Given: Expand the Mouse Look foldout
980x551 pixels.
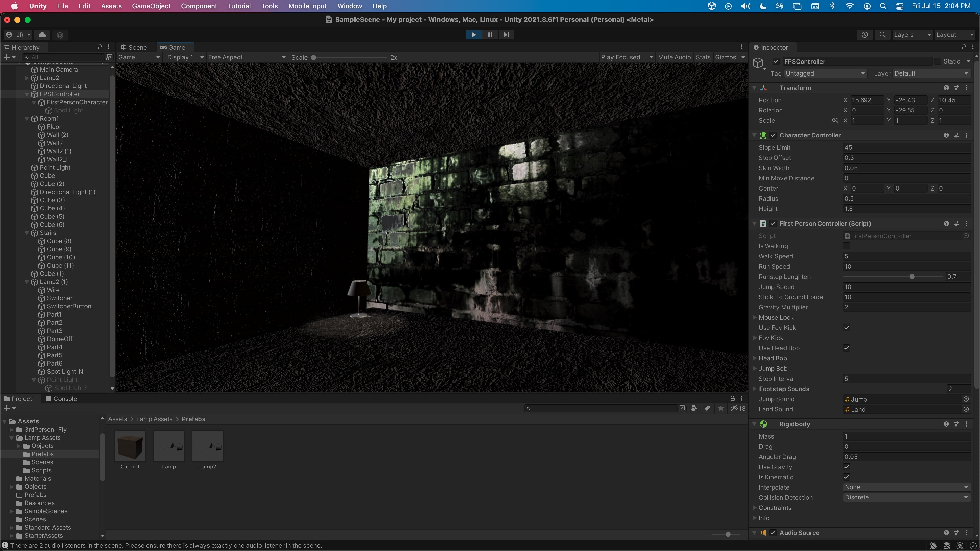Looking at the screenshot, I should pos(755,317).
